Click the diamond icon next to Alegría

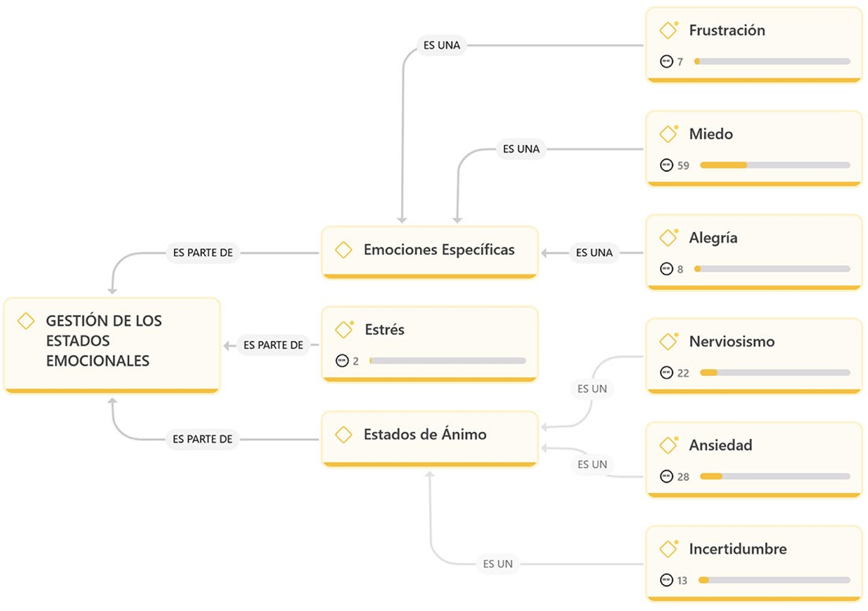tap(668, 238)
